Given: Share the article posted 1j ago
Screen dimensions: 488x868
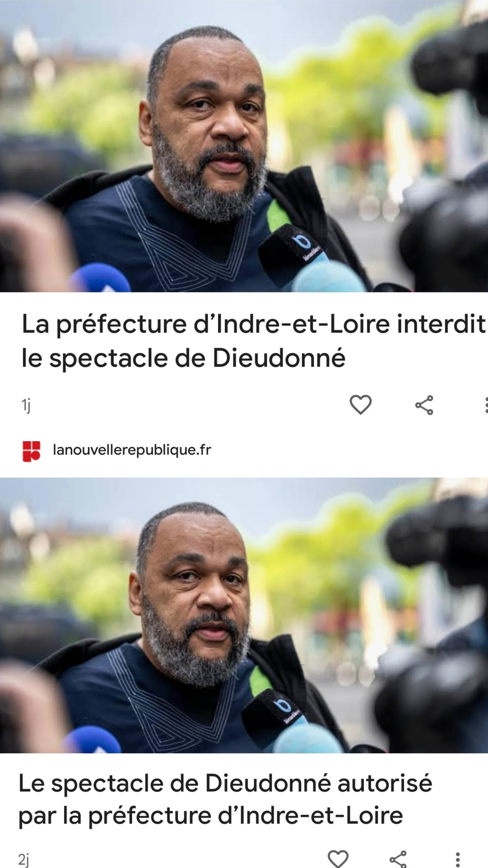Looking at the screenshot, I should (x=424, y=405).
